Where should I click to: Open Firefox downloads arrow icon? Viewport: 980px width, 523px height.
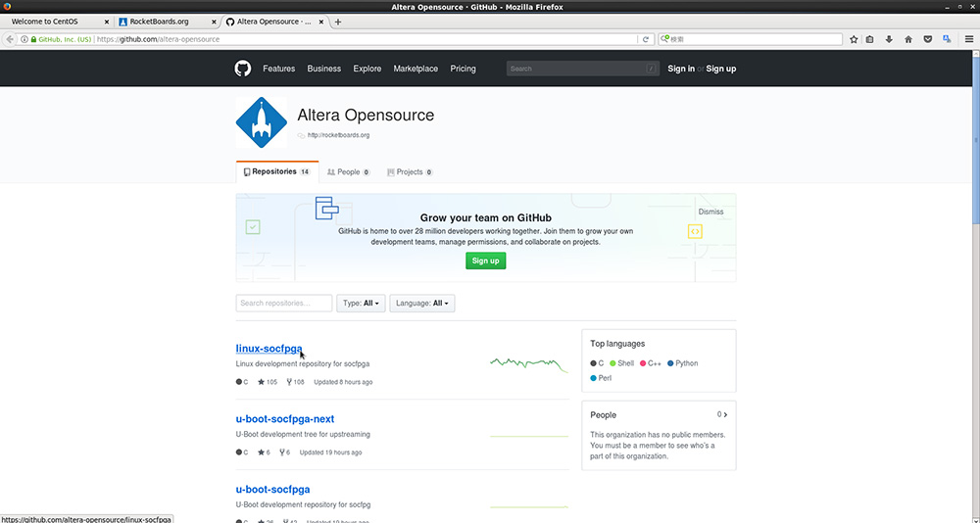click(x=889, y=39)
